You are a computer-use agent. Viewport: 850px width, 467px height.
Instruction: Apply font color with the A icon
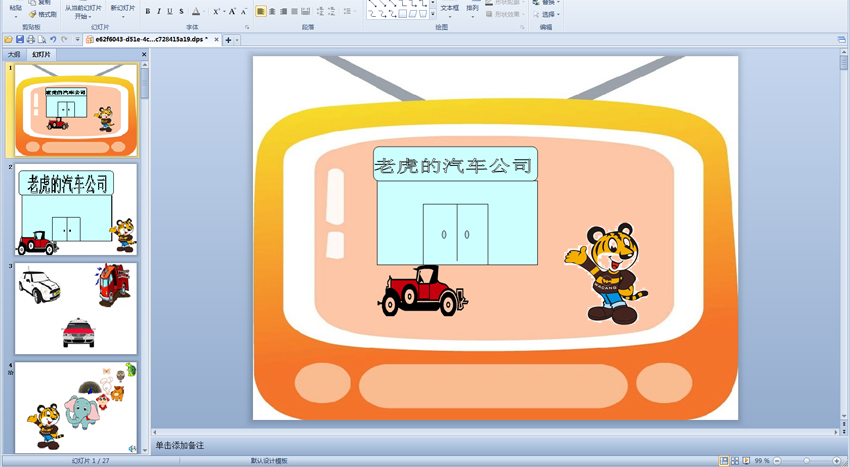[195, 11]
